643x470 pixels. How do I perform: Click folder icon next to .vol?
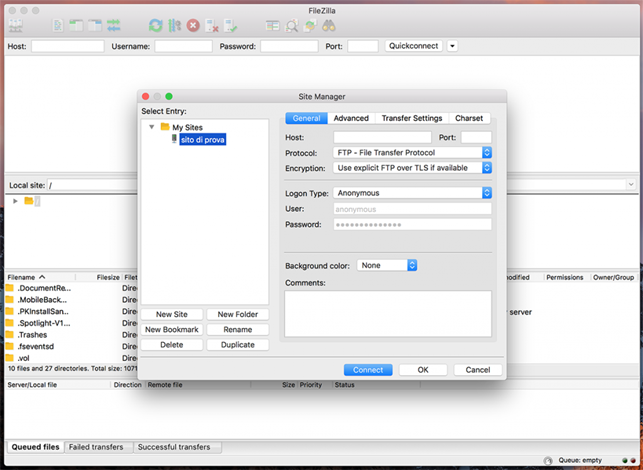tap(9, 358)
